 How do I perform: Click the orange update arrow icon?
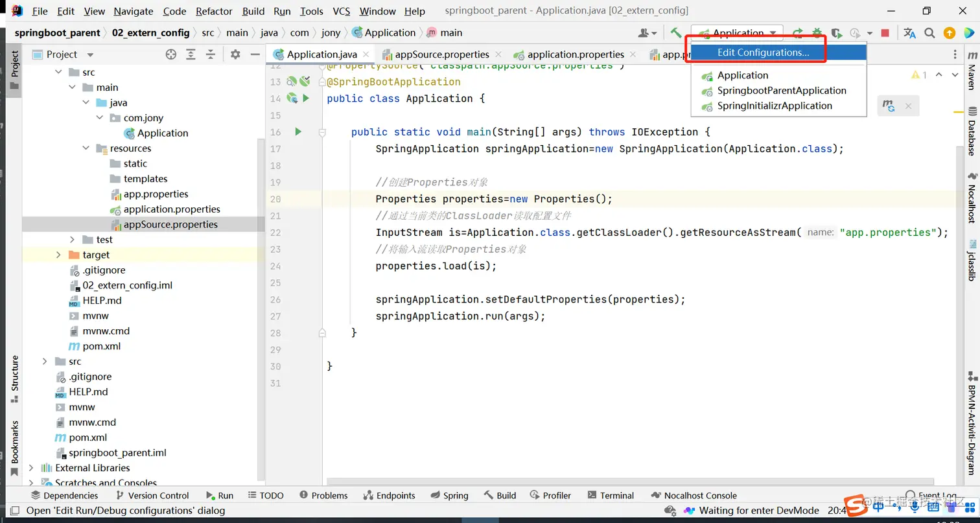(x=950, y=33)
